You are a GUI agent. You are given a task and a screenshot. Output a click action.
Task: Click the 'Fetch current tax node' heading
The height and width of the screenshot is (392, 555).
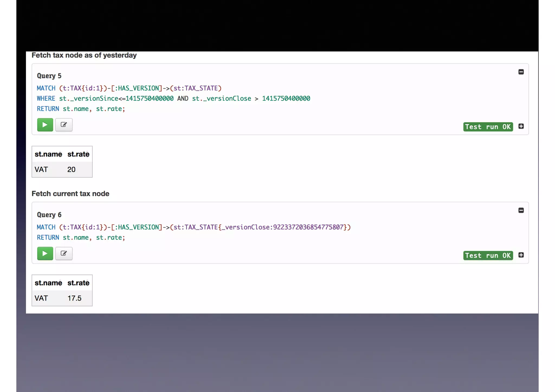[70, 194]
